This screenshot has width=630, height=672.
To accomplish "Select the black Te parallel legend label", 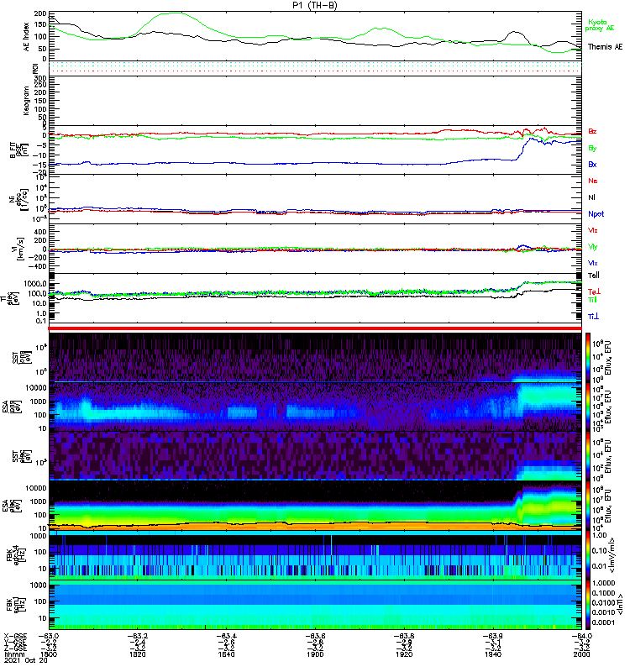I will [x=594, y=276].
